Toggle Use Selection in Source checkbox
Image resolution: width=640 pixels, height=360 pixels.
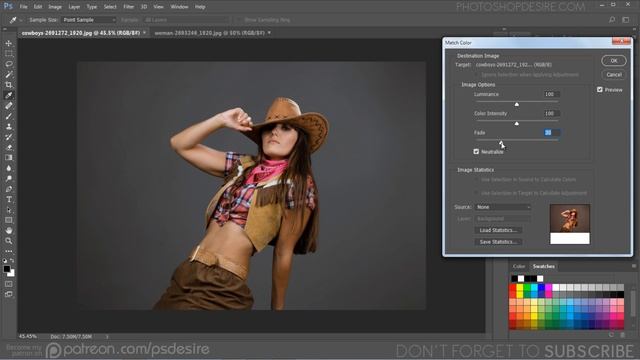coord(476,180)
